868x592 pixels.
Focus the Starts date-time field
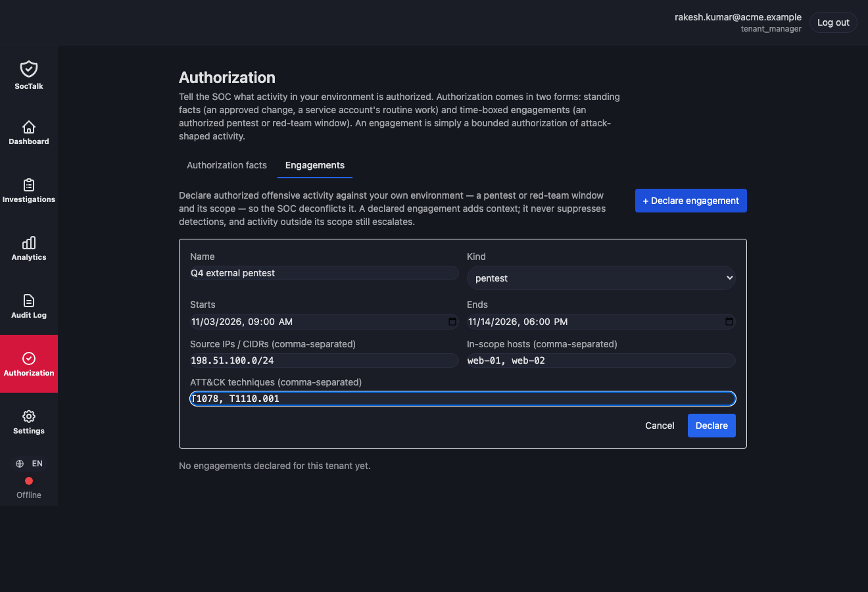[x=324, y=322]
